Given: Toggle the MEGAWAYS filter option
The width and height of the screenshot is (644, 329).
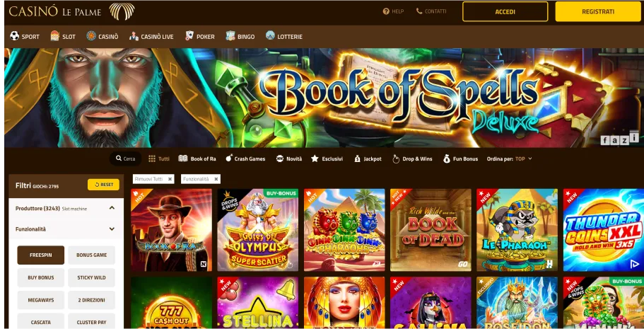Looking at the screenshot, I should click(41, 300).
